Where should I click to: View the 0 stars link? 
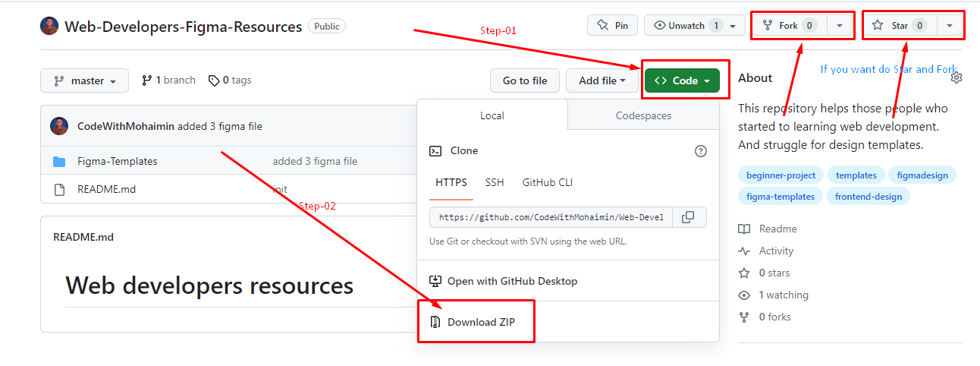[x=765, y=273]
